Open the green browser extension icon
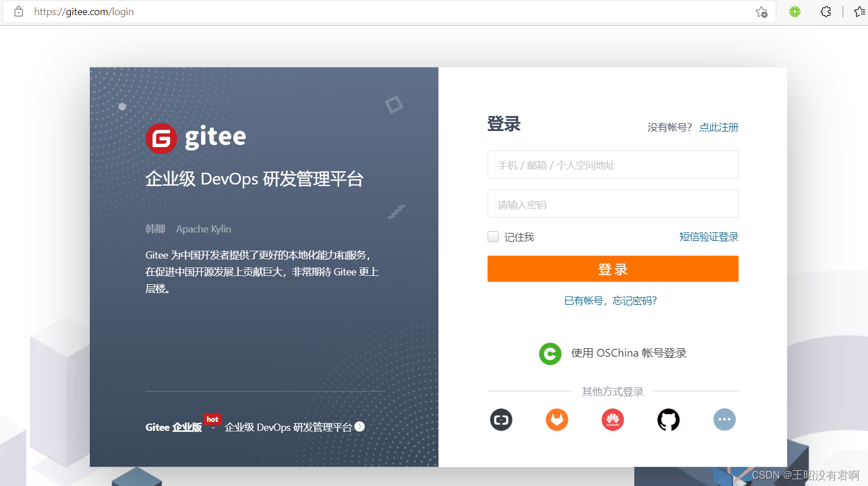The image size is (868, 486). point(795,12)
